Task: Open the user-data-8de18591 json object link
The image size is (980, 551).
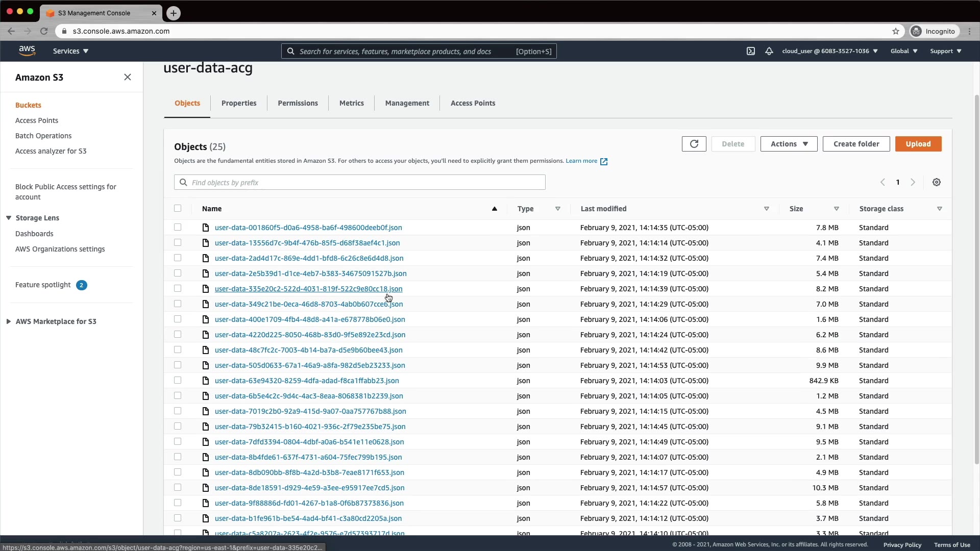Action: coord(309,488)
